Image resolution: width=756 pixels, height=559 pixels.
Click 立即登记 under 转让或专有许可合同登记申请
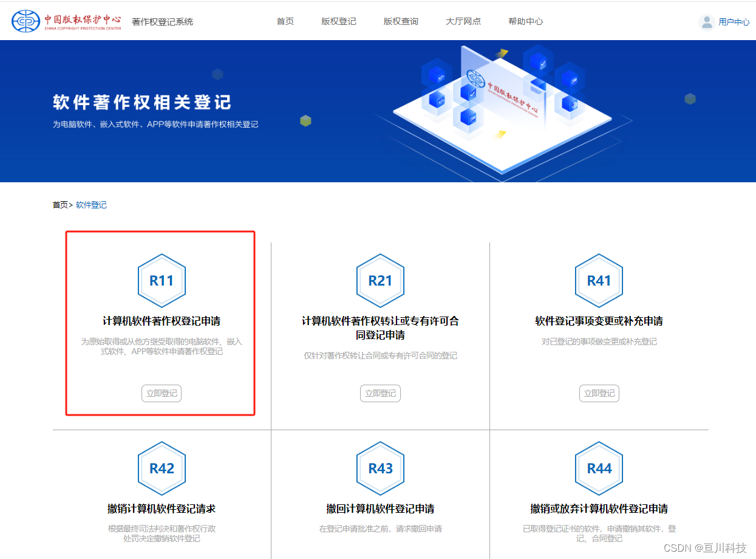coord(380,393)
